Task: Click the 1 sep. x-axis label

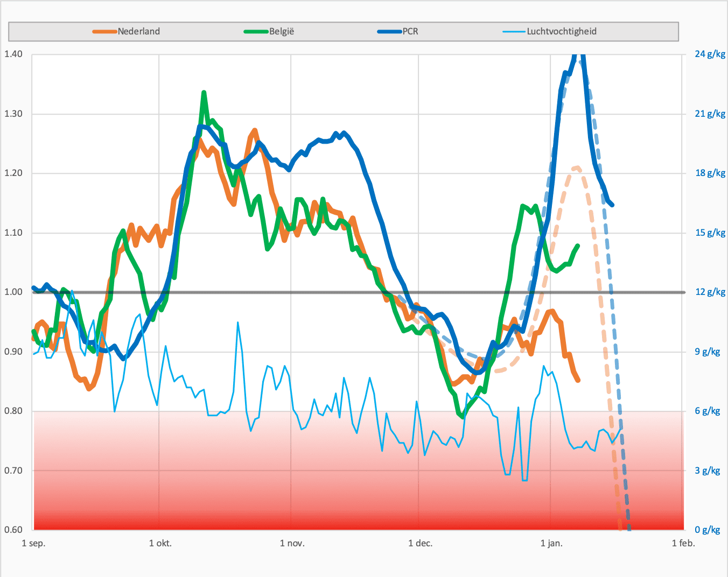Action: pos(33,543)
